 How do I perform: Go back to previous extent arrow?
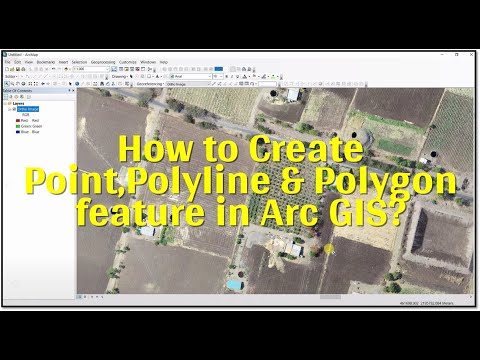[43, 84]
